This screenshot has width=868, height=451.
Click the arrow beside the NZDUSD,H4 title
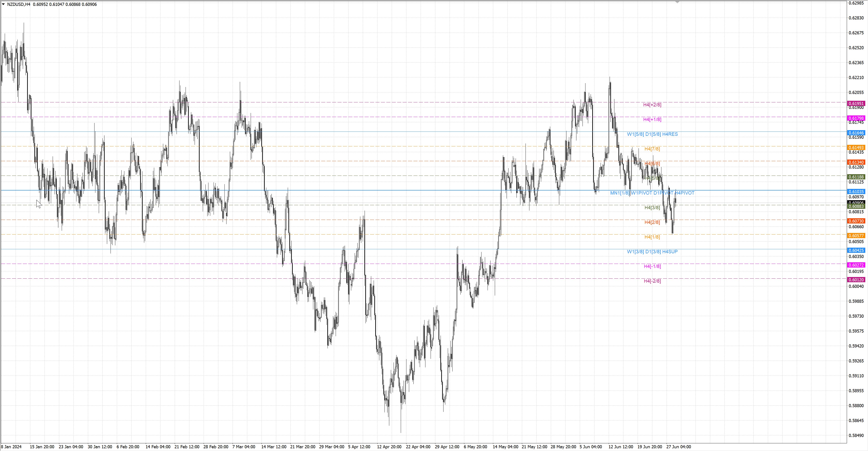pos(3,4)
